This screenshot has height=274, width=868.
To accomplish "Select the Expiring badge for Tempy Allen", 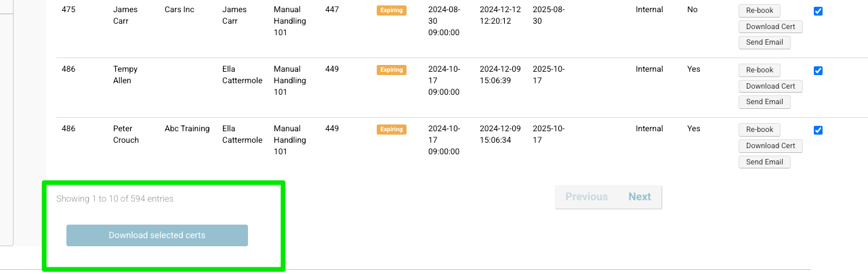I will pyautogui.click(x=392, y=70).
